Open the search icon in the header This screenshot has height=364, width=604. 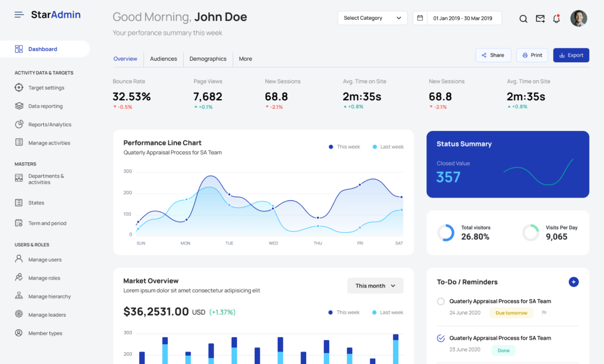click(523, 18)
